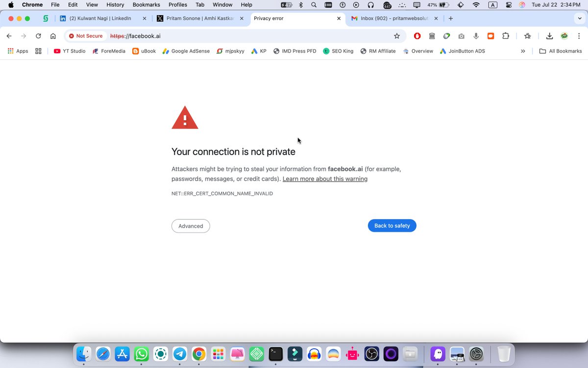Switch to the Gmail Inbox (902) tab
Screen dimensions: 588x368
pyautogui.click(x=395, y=18)
